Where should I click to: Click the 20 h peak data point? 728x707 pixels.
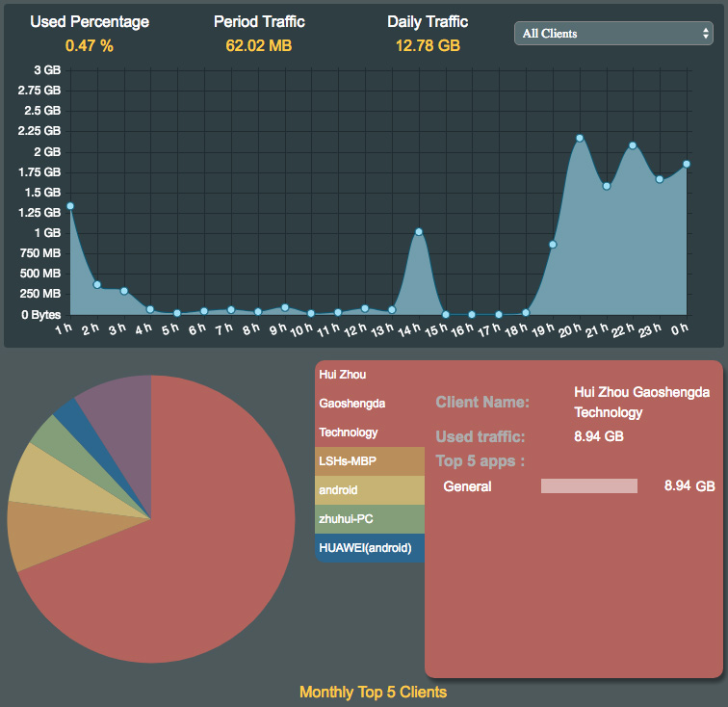coord(580,138)
